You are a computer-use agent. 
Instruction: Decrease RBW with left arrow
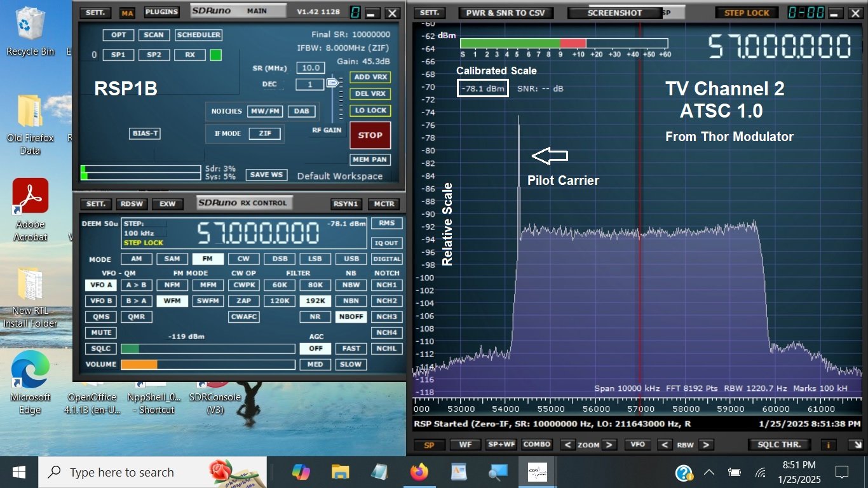click(x=665, y=445)
